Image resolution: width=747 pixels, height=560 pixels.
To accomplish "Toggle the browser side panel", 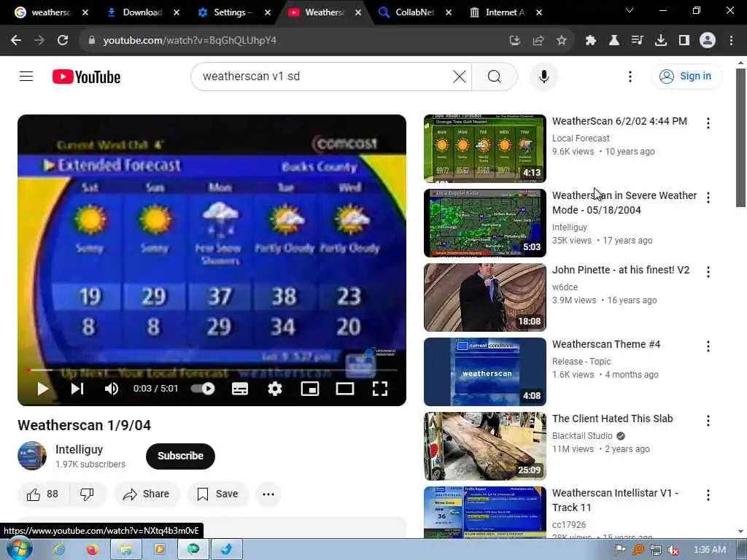I will click(684, 41).
